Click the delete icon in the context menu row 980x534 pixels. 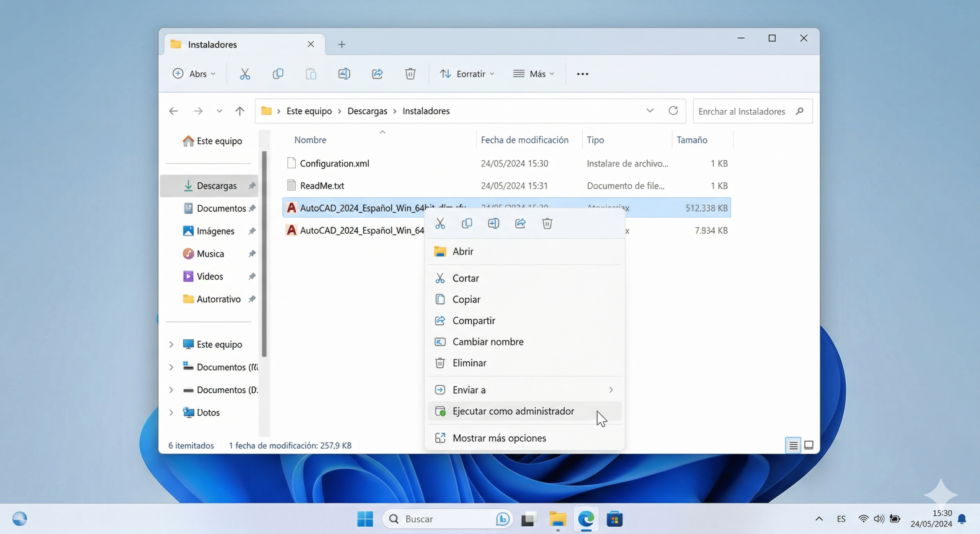(547, 223)
